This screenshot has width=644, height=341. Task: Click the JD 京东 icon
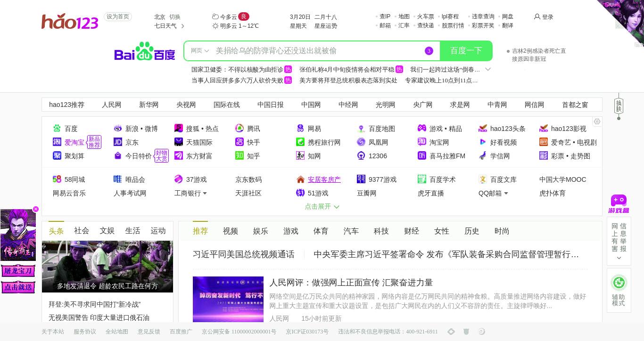(118, 142)
